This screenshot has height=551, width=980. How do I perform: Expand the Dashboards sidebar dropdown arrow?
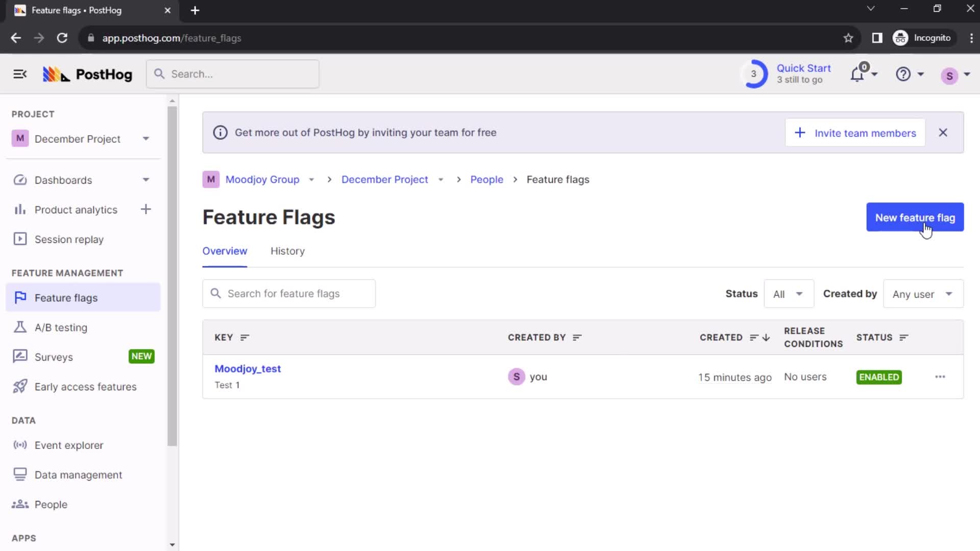coord(146,180)
